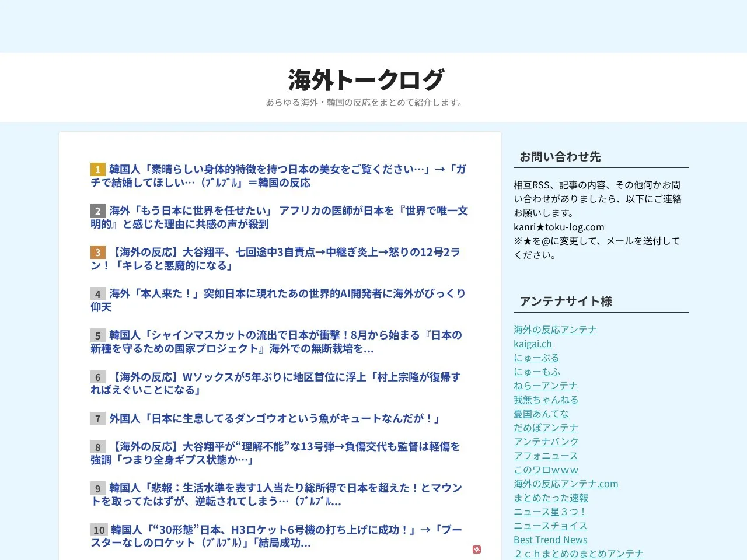
Task: Open the rank 10 H3ロケット article
Action: (x=277, y=536)
